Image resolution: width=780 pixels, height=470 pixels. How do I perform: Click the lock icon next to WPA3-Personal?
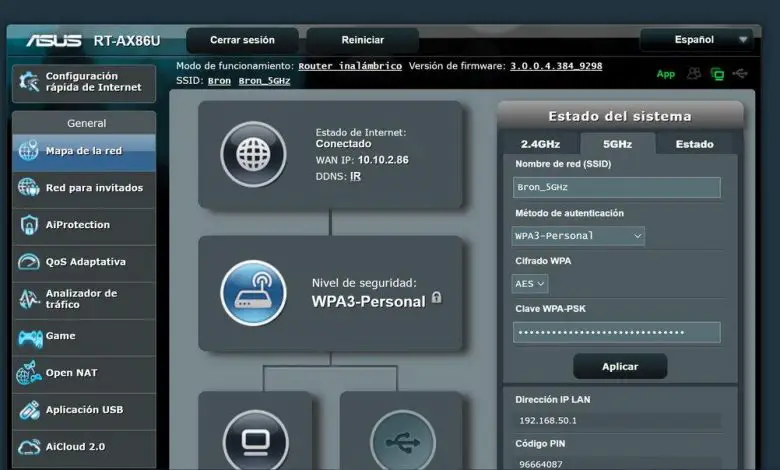click(436, 297)
